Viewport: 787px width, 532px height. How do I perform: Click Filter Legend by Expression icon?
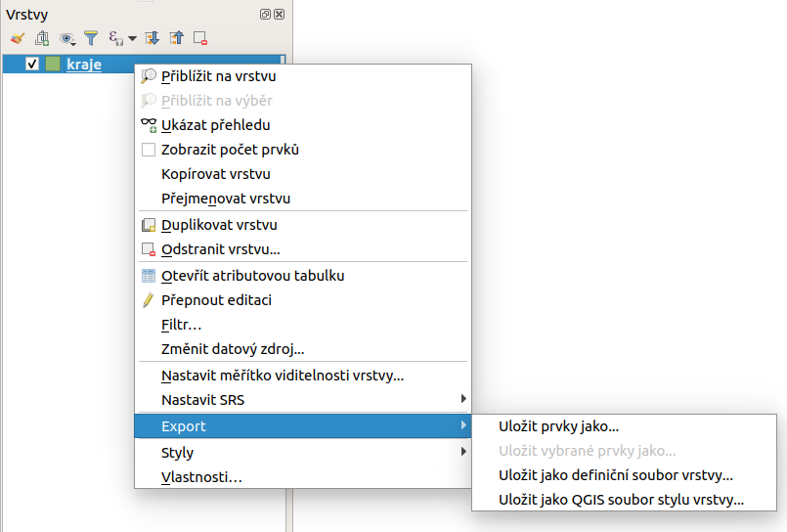pyautogui.click(x=116, y=38)
